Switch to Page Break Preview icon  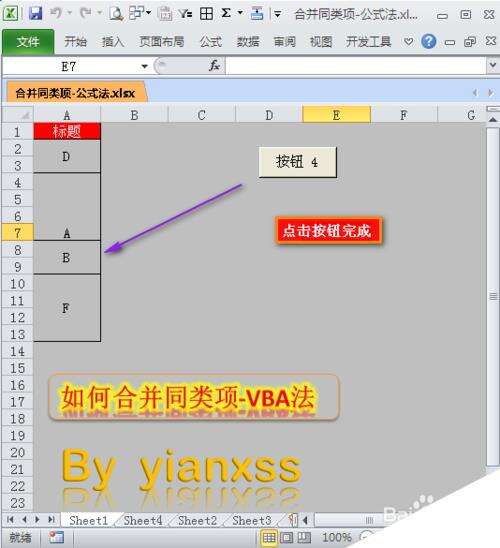pos(304,538)
